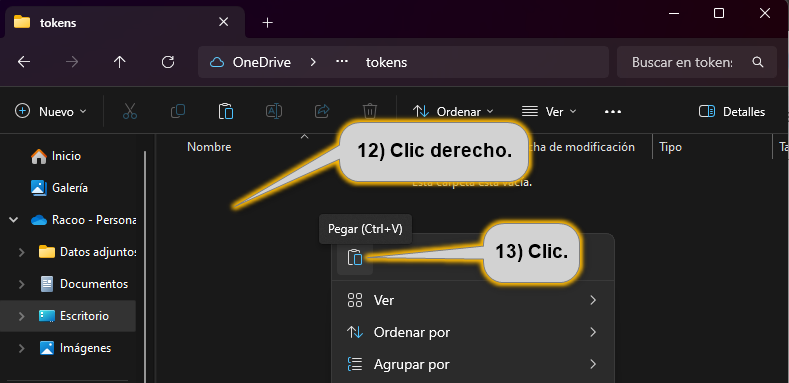Image resolution: width=789 pixels, height=383 pixels.
Task: Click the Share icon in the toolbar
Action: point(322,111)
